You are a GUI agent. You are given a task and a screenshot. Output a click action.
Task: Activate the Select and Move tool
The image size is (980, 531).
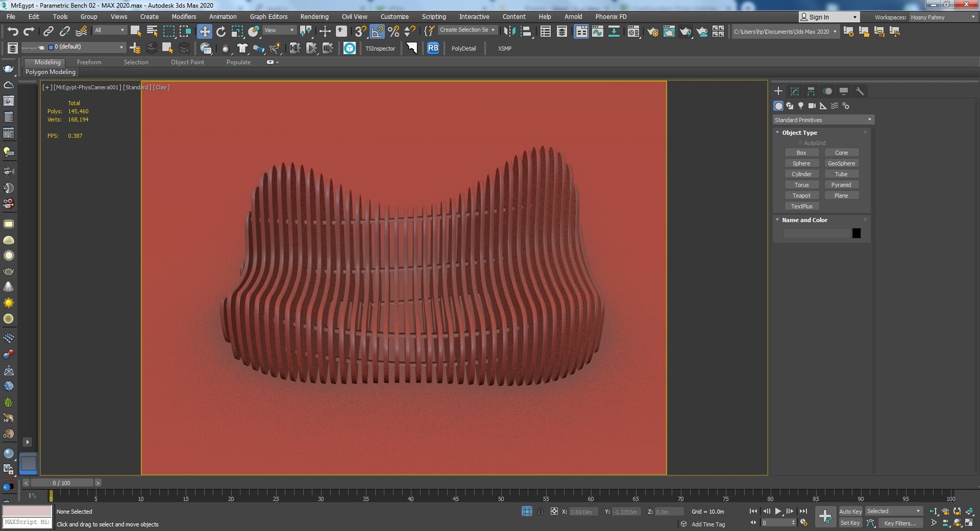[x=205, y=32]
